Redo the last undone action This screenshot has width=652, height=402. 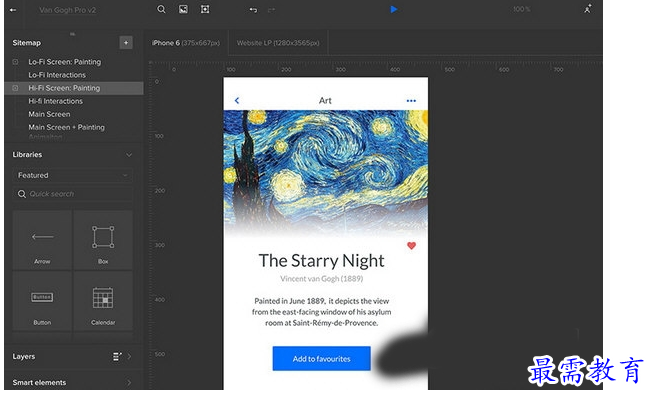pos(272,10)
